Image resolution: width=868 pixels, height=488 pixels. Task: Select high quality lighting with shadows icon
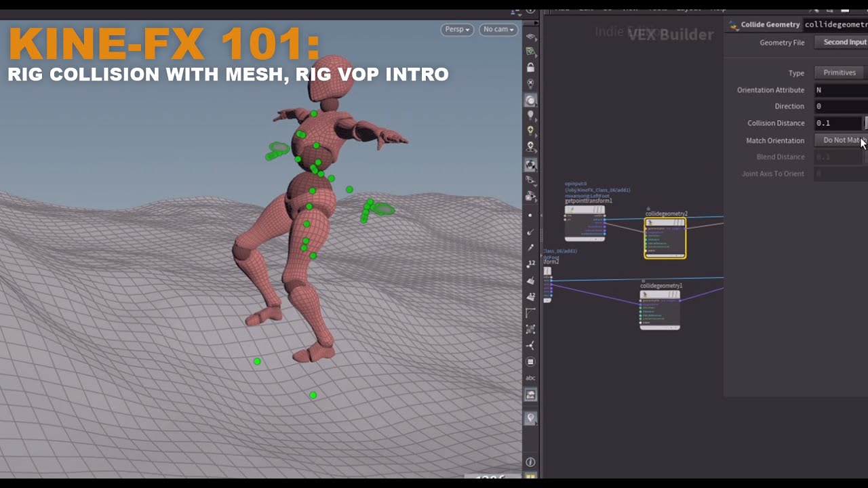point(531,147)
